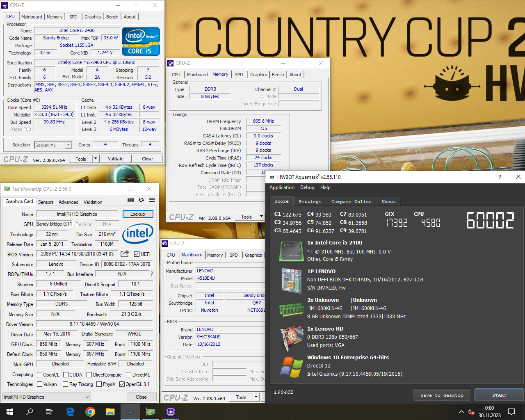
Task: Click the taskbar clock showing 0:00
Action: click(489, 412)
